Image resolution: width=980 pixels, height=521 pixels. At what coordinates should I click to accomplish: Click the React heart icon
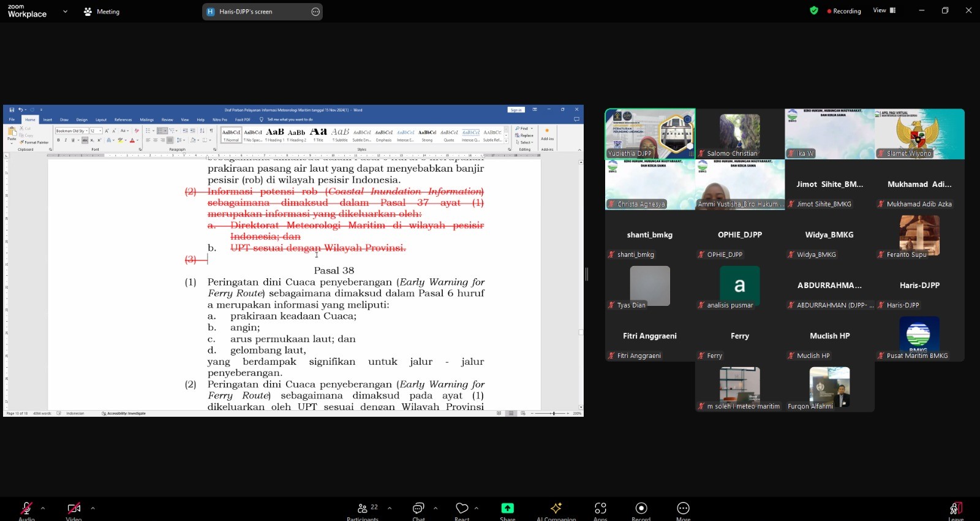[x=462, y=509]
